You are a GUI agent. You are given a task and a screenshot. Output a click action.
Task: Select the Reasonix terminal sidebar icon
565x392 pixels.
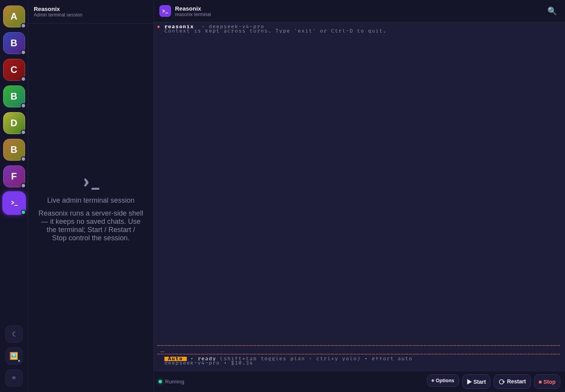coord(14,203)
